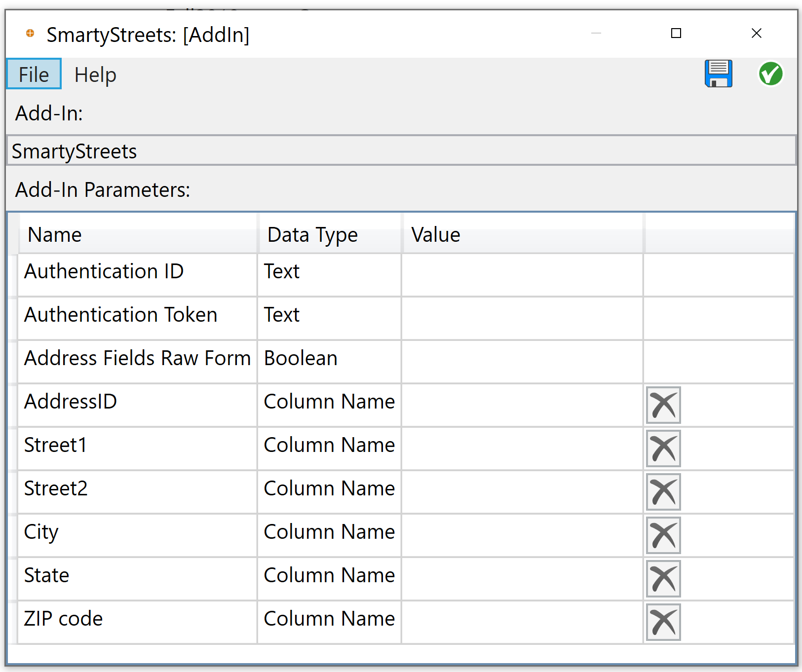Open the Help menu
This screenshot has width=802, height=672.
coord(95,74)
